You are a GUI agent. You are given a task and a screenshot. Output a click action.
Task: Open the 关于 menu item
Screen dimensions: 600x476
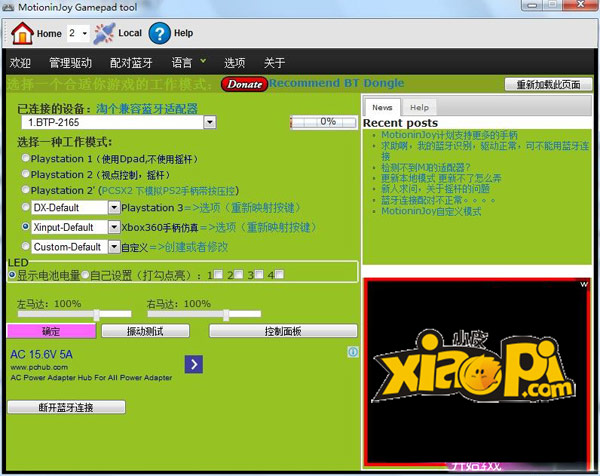click(x=274, y=62)
